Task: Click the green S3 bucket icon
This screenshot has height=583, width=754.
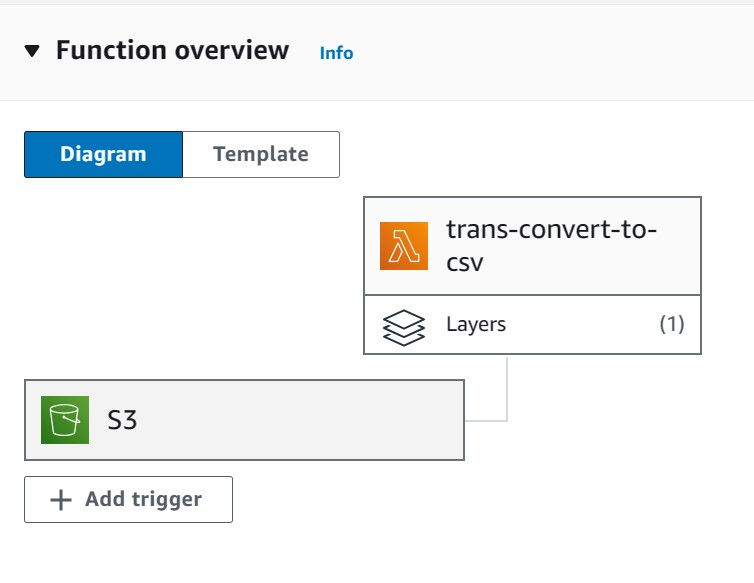Action: click(x=65, y=420)
